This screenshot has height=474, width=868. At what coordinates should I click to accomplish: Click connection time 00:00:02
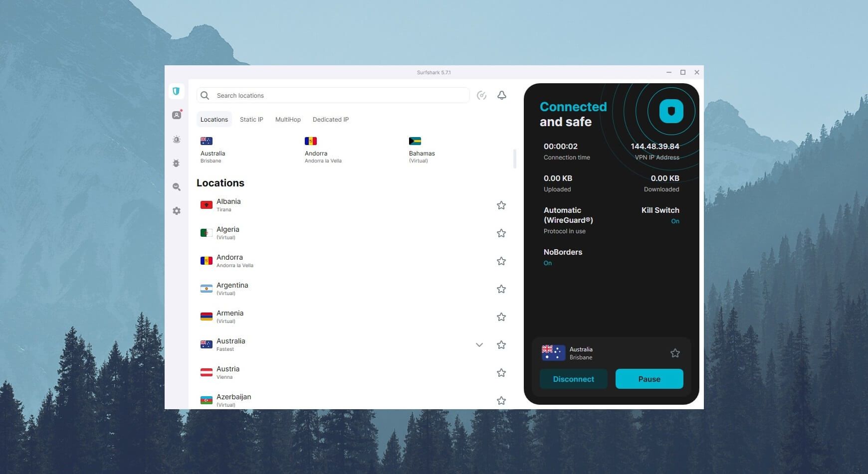(x=561, y=147)
